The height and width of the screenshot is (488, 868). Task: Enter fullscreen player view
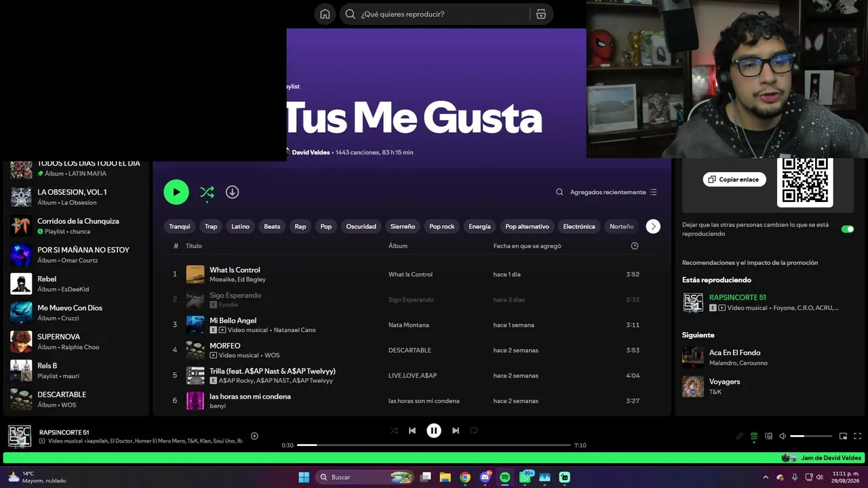click(x=857, y=436)
